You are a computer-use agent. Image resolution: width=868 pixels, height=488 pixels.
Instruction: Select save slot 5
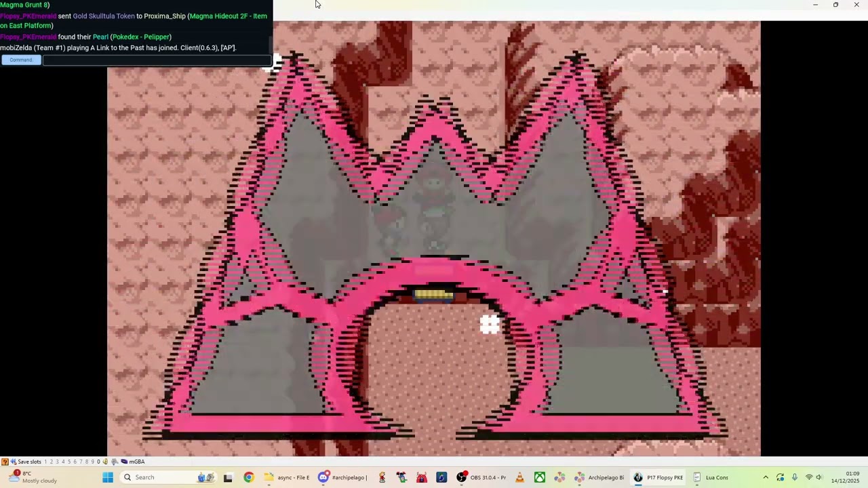(69, 462)
